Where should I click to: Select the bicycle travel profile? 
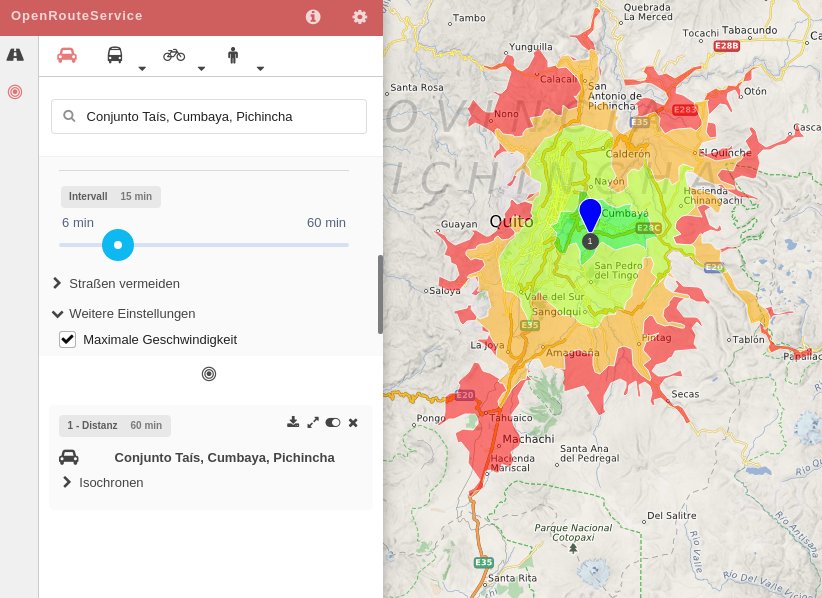174,55
